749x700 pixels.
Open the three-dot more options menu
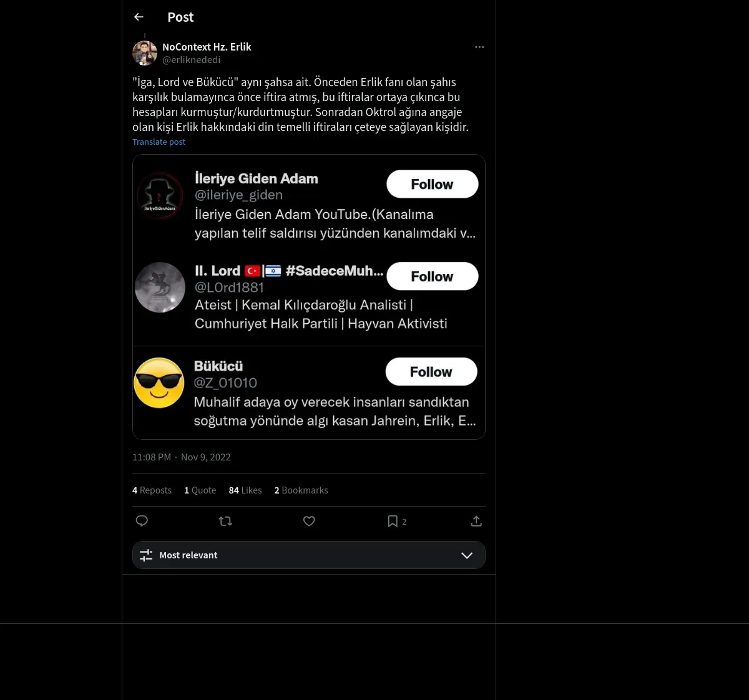[x=479, y=47]
